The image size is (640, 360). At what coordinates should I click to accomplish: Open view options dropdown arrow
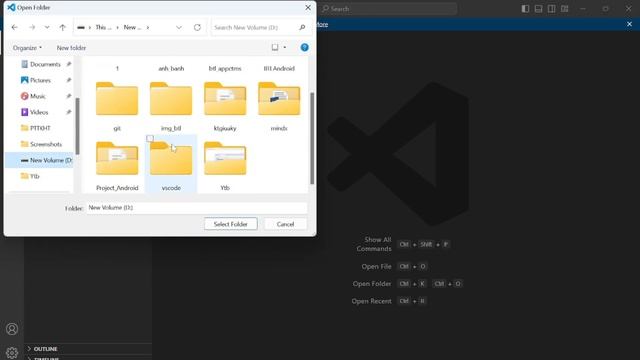[284, 47]
